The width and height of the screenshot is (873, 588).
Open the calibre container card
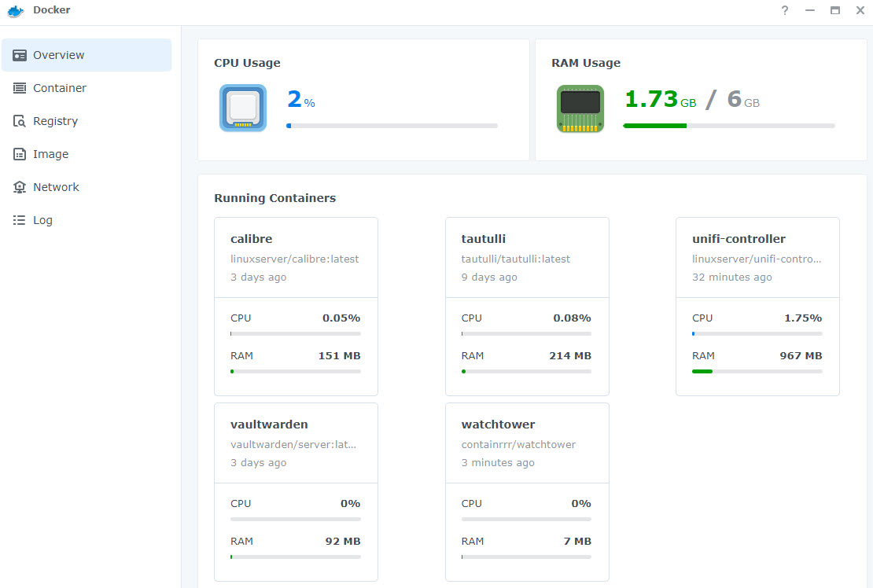[x=297, y=307]
